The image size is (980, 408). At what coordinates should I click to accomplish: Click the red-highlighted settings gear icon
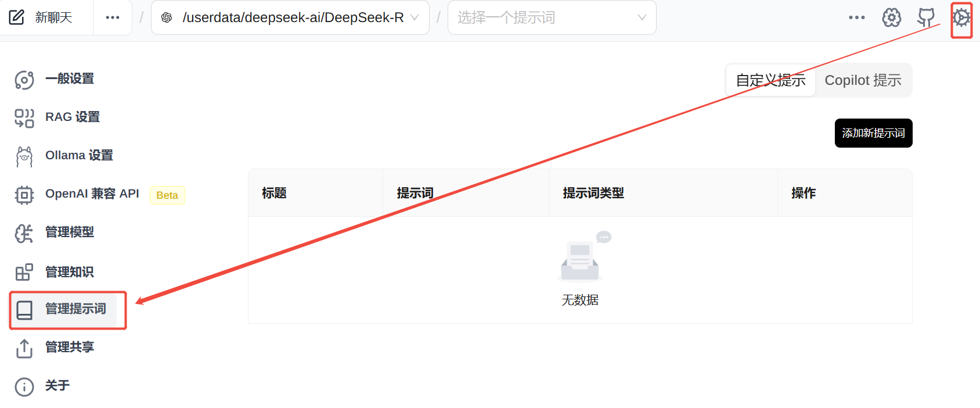[961, 18]
